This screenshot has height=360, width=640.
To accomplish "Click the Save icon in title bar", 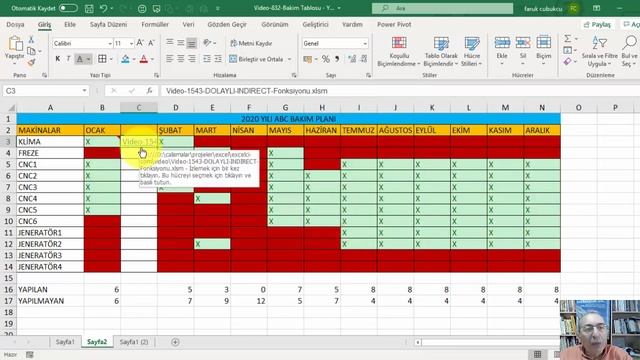I will tap(89, 8).
